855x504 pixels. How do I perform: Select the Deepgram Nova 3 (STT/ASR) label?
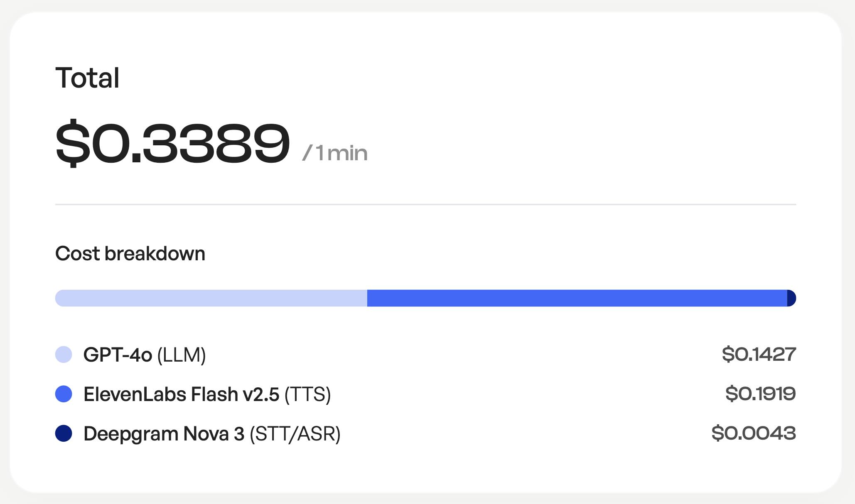212,434
